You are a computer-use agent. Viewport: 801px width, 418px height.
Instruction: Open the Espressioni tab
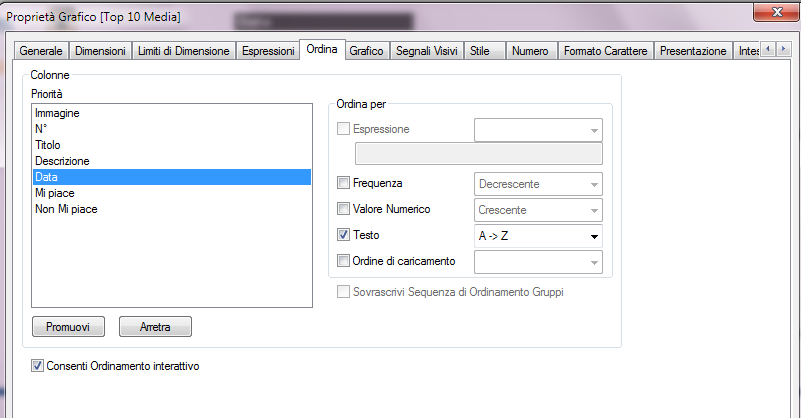267,51
